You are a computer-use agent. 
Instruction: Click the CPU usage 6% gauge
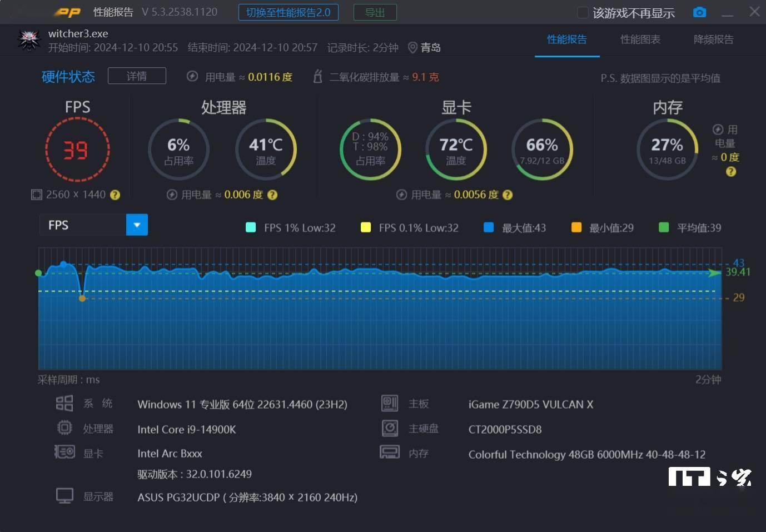178,150
